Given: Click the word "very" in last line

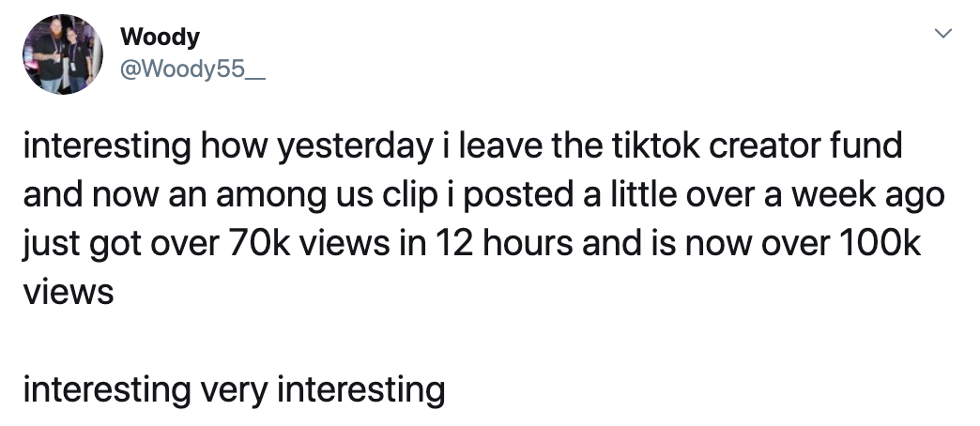Looking at the screenshot, I should pyautogui.click(x=235, y=392).
